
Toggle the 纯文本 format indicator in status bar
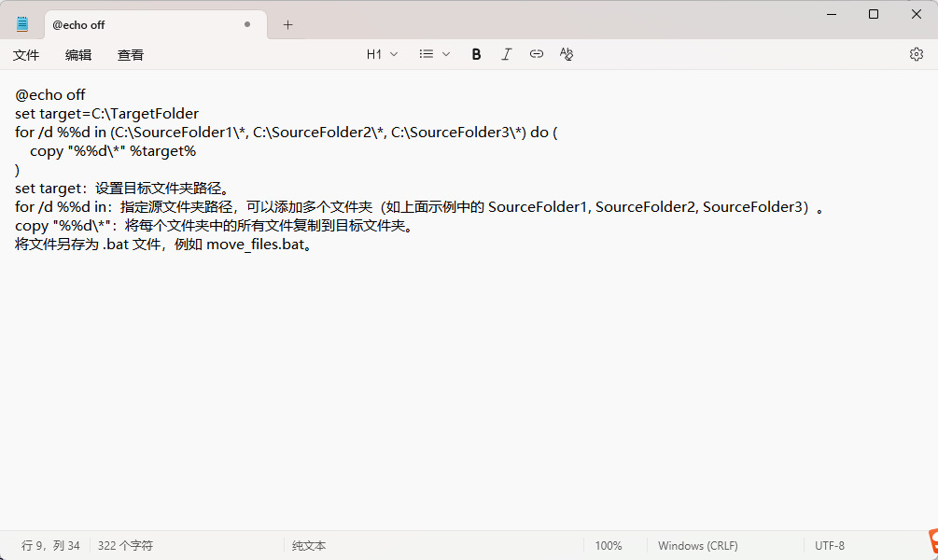tap(309, 545)
